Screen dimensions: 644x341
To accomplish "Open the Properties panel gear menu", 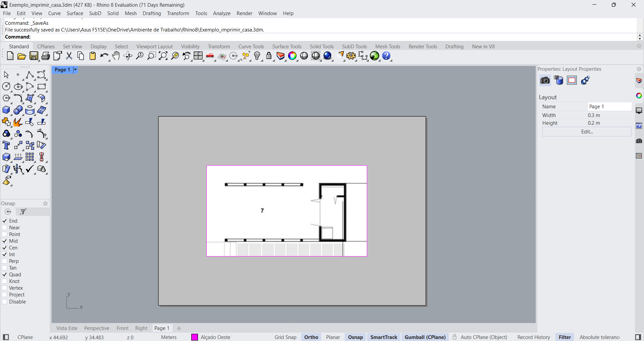I will click(639, 69).
